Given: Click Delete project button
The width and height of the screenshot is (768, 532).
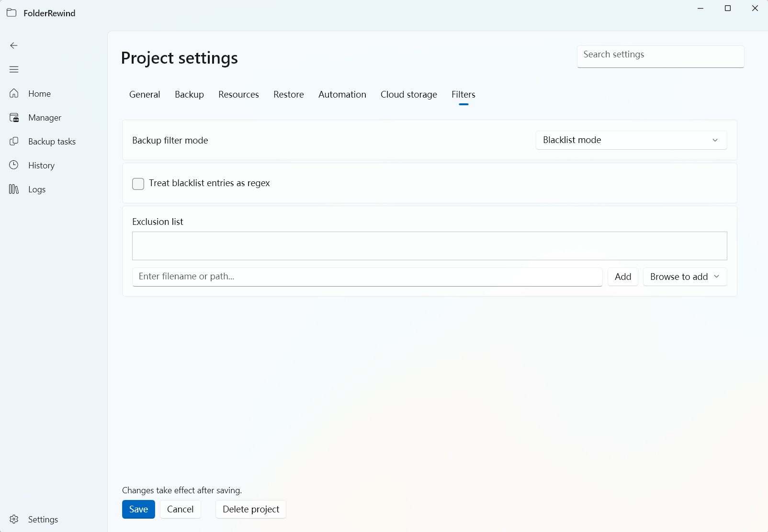Looking at the screenshot, I should (x=251, y=509).
